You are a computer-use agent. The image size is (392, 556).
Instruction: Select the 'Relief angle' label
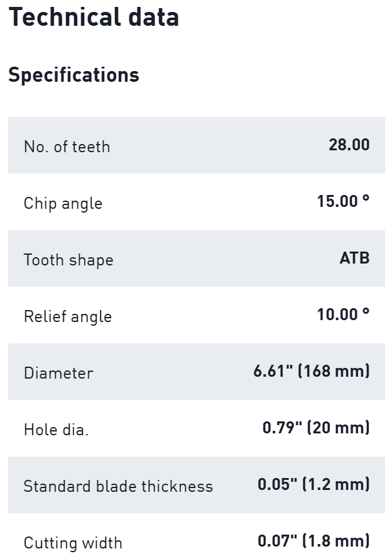[68, 316]
